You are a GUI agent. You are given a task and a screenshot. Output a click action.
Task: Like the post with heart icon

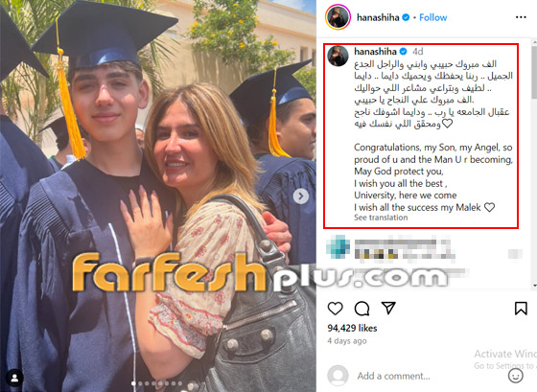(335, 309)
